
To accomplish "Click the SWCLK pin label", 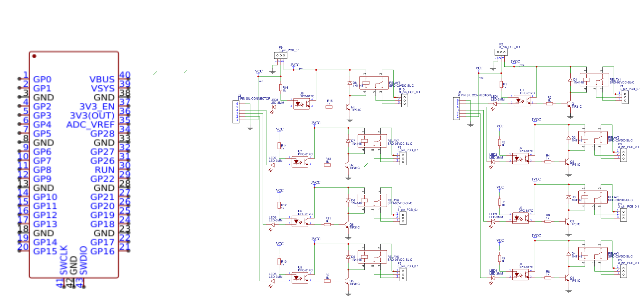I will coord(64,260).
